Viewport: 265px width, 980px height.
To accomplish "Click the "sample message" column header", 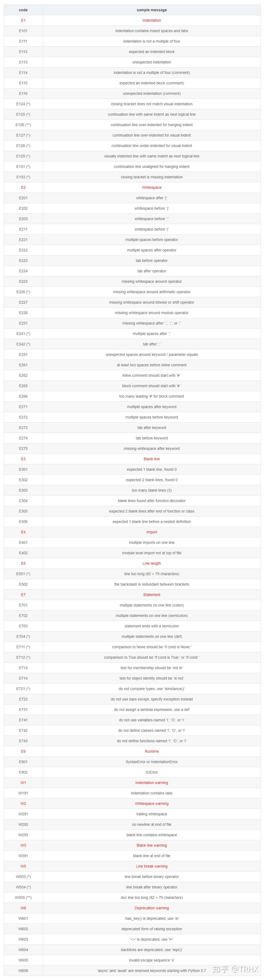I will pyautogui.click(x=151, y=10).
